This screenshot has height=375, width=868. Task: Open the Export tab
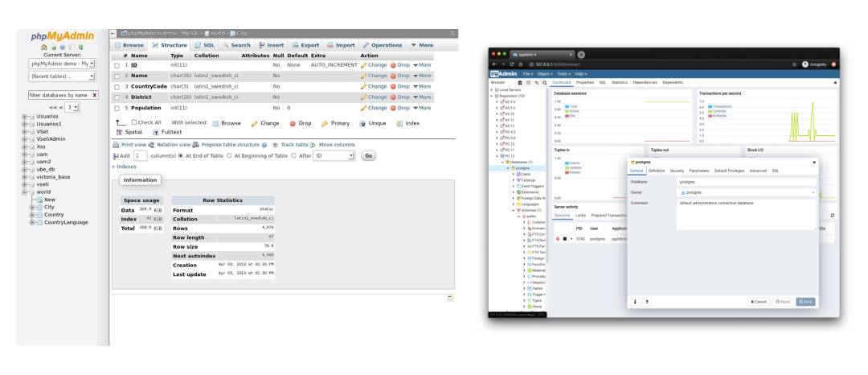tap(305, 45)
